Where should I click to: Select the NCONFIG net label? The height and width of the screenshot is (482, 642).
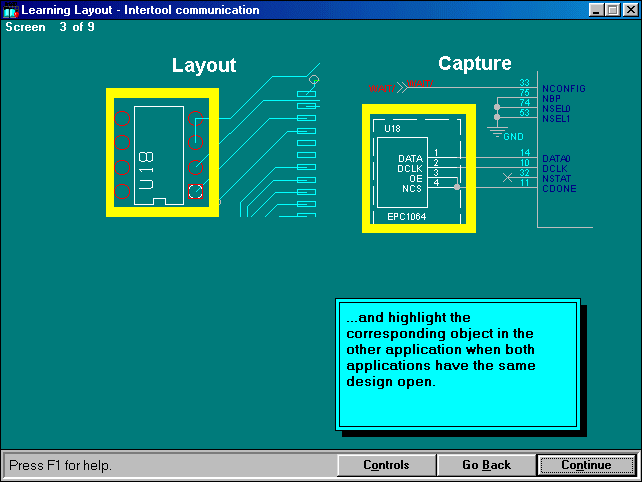[x=563, y=88]
